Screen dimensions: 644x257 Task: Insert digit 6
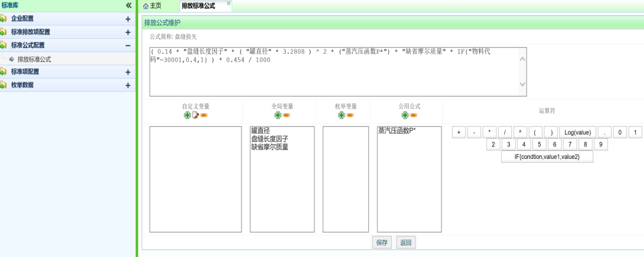point(554,145)
